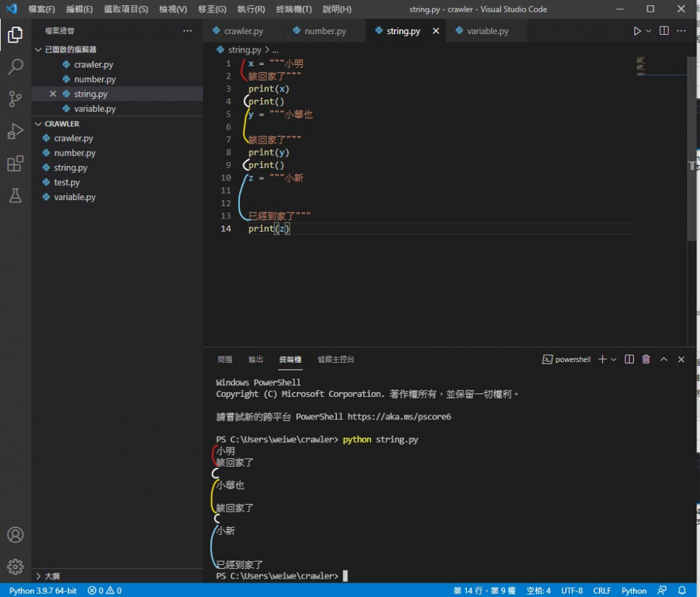Create a new terminal with plus icon
This screenshot has height=597, width=700.
[602, 359]
